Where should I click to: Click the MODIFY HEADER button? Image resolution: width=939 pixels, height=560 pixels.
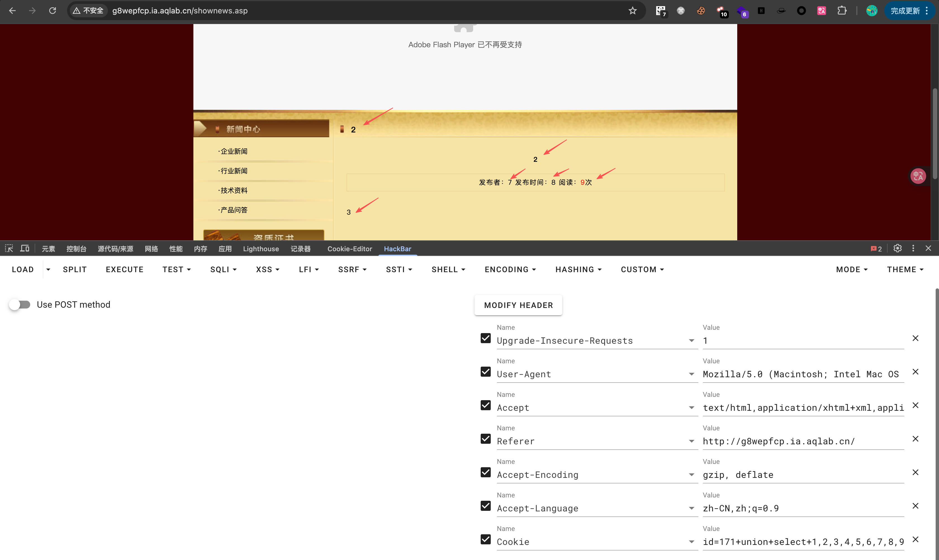coord(518,305)
